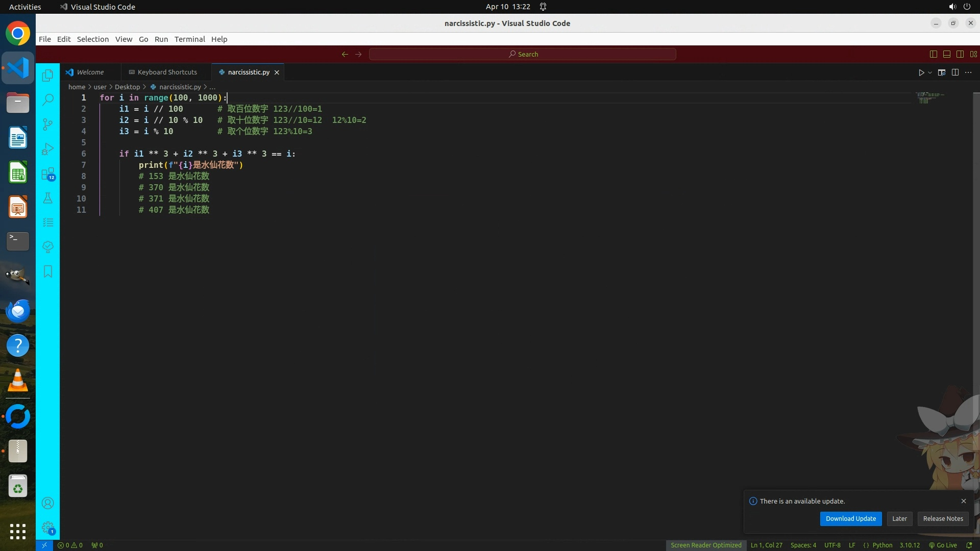Expand the Desktop breadcrumb folder
Screen dimensions: 980x551
[127, 87]
